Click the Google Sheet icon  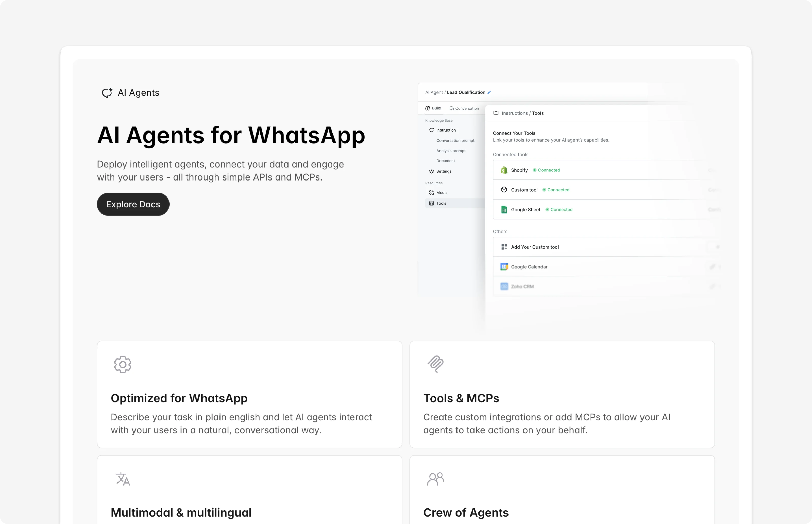pos(504,210)
